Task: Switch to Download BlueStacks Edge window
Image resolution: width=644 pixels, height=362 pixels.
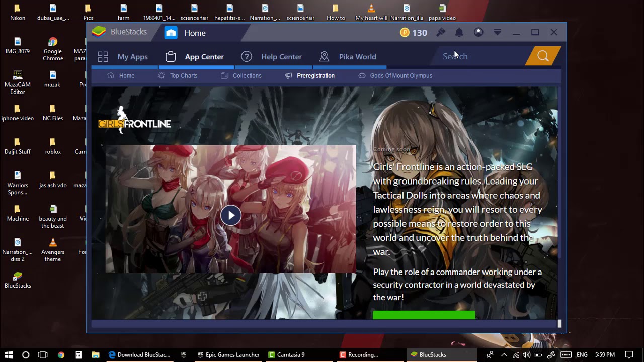Action: [x=139, y=354]
